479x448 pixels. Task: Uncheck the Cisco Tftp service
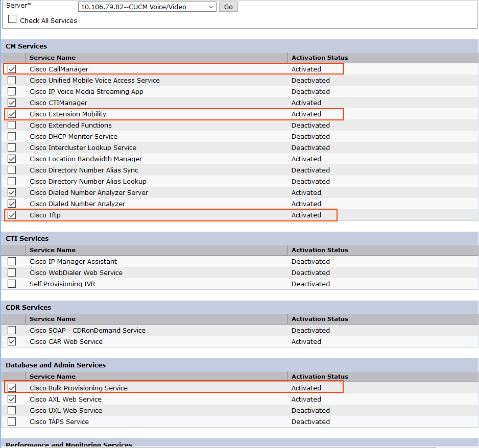click(12, 215)
